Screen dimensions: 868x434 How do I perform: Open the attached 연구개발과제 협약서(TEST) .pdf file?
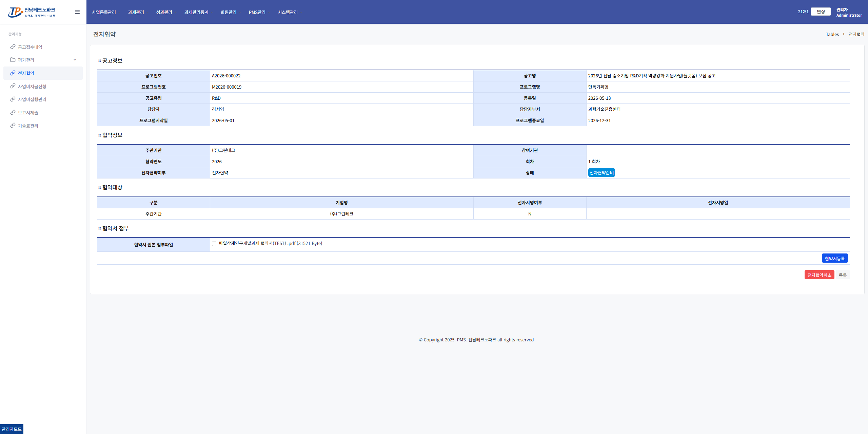pos(278,243)
